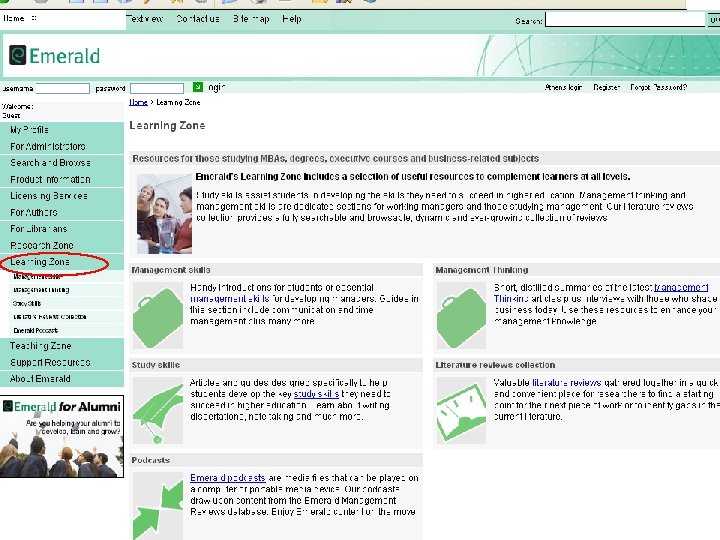Click the green arrows Podcasts icon

[x=158, y=506]
